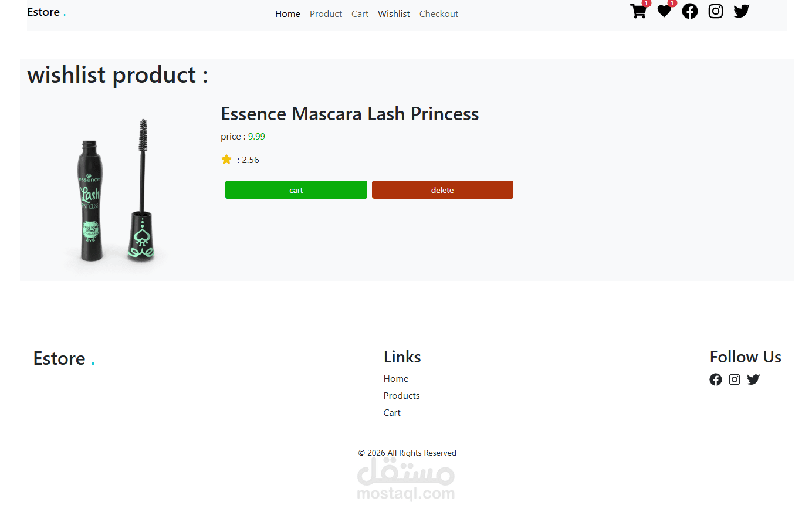812x512 pixels.
Task: Click the wishlist heart icon in header
Action: (x=664, y=12)
